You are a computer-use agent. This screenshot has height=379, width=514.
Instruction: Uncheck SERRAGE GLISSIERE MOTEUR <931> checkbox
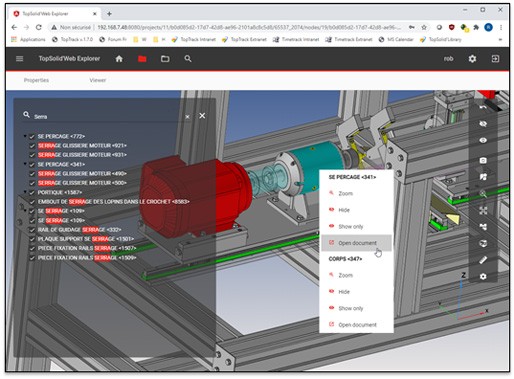(x=32, y=155)
